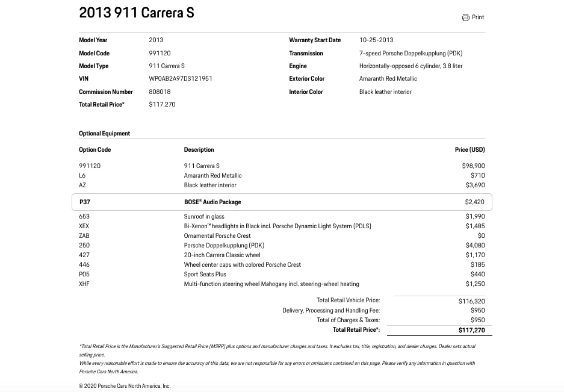This screenshot has height=392, width=564.
Task: Click the $0 price for ZAB
Action: coord(482,236)
